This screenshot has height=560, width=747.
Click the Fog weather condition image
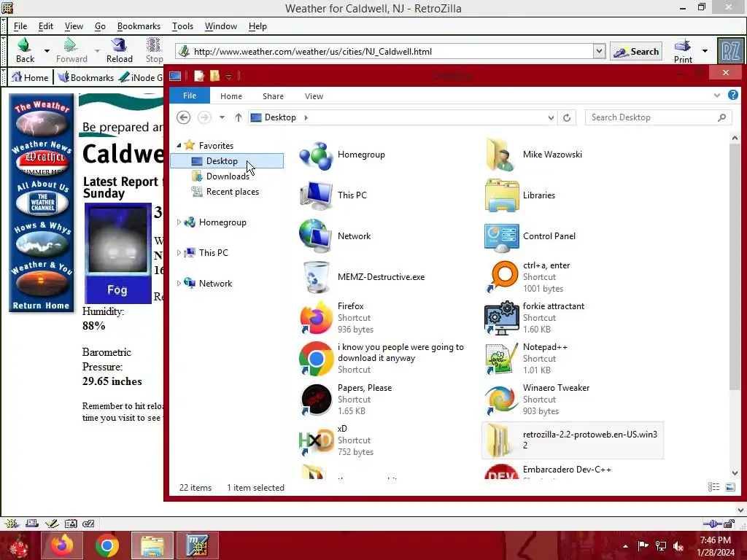[x=117, y=253]
